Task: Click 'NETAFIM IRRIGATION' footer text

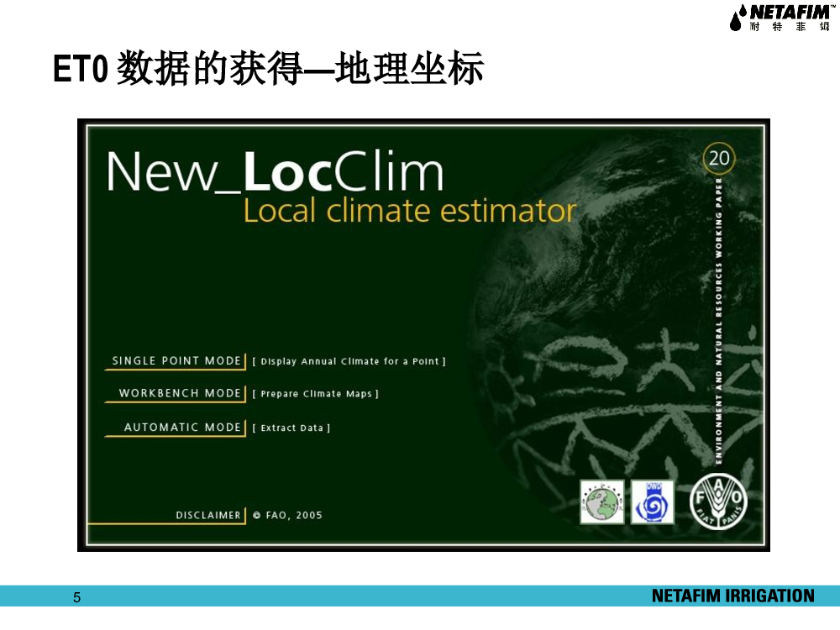Action: pyautogui.click(x=732, y=596)
